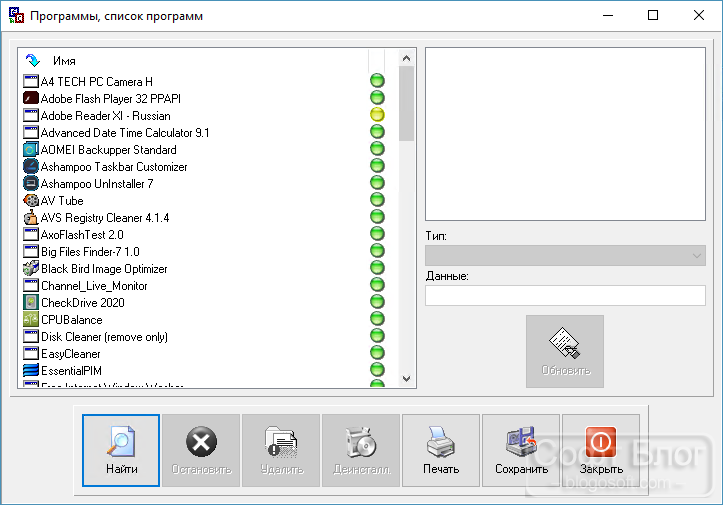Click the Advanced Date Time Calculator icon
This screenshot has width=723, height=505.
tap(30, 132)
